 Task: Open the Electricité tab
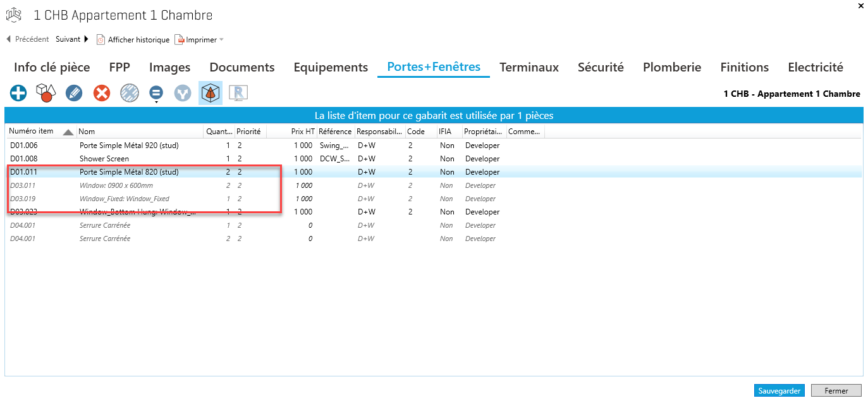tap(815, 67)
